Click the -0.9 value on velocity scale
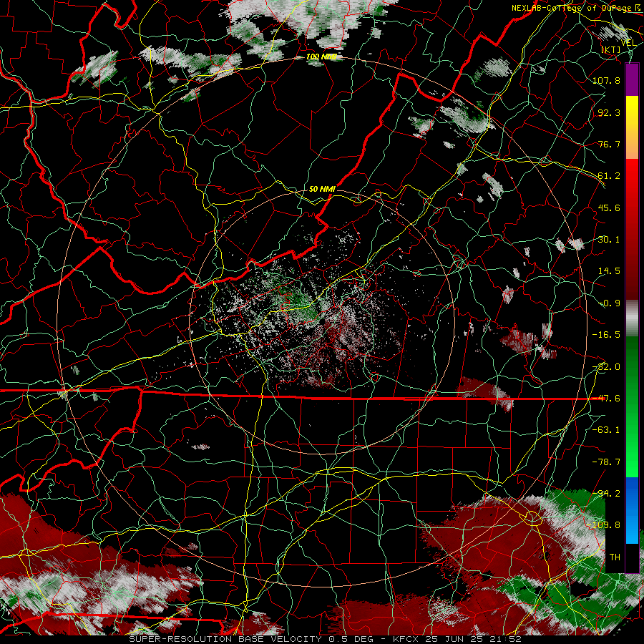Image resolution: width=644 pixels, height=644 pixels. tap(609, 303)
